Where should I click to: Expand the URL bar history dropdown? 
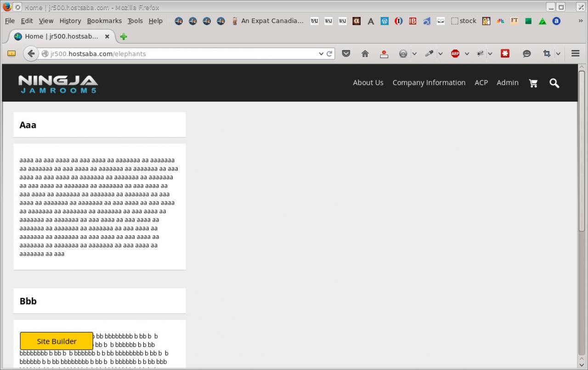[x=321, y=54]
